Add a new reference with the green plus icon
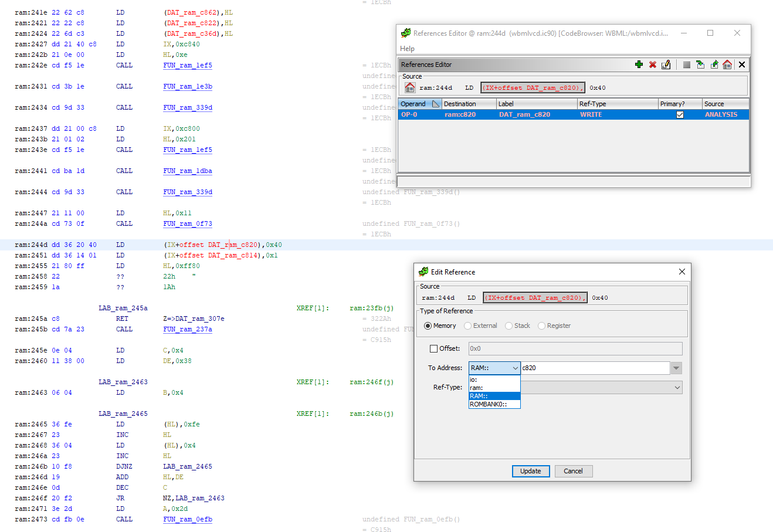Screen dimensions: 773x532 click(x=639, y=65)
